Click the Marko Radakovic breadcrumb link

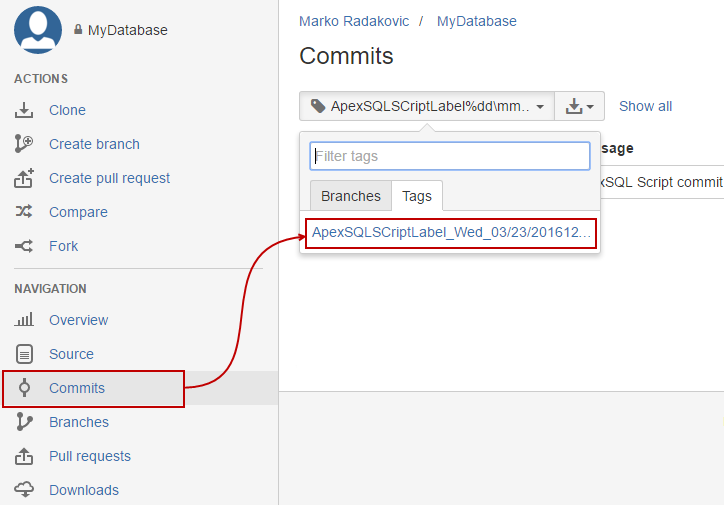tap(354, 21)
